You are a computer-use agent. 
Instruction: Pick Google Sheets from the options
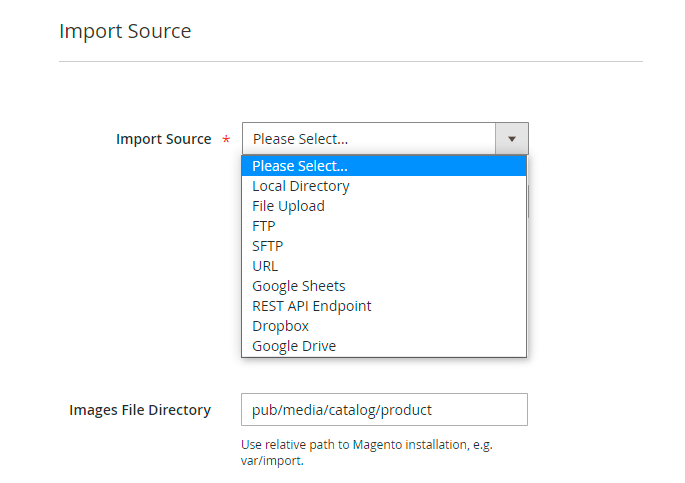click(299, 286)
